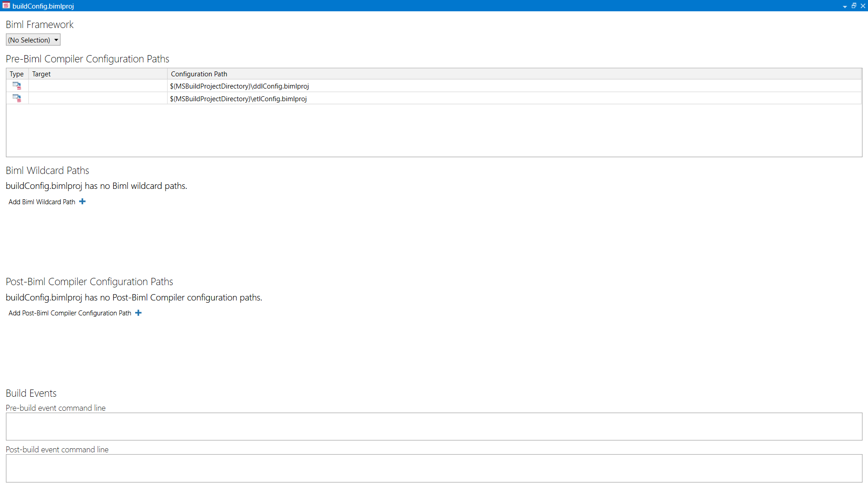868x488 pixels.
Task: Click the empty Target cell in the first row
Action: coord(98,86)
